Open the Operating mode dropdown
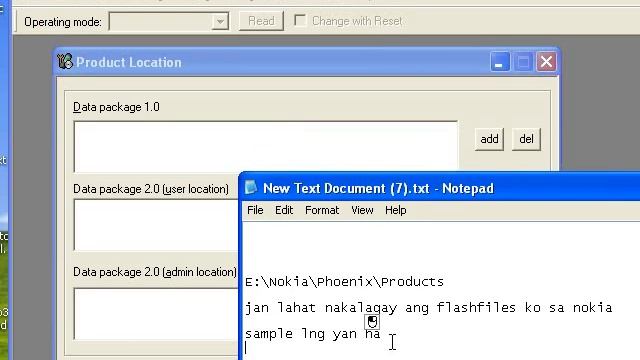The height and width of the screenshot is (360, 640). pyautogui.click(x=220, y=21)
